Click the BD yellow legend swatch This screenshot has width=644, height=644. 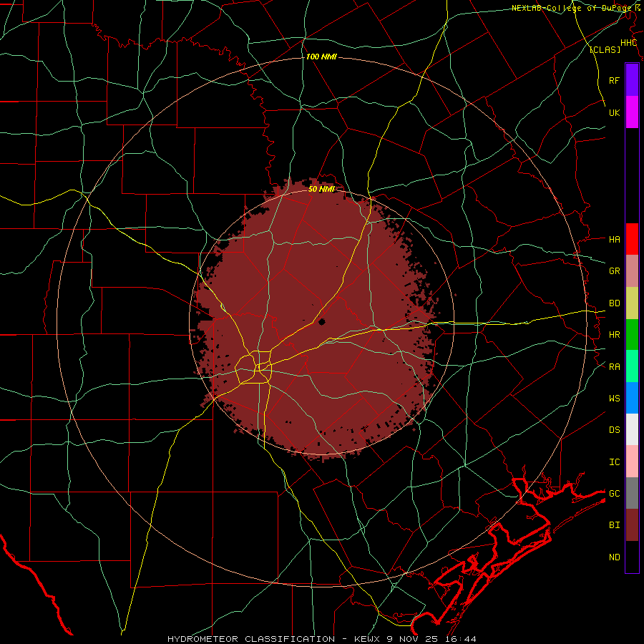[x=632, y=303]
